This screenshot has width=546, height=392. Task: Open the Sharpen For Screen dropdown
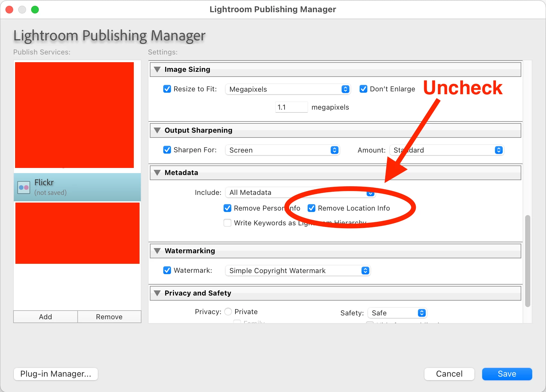283,150
